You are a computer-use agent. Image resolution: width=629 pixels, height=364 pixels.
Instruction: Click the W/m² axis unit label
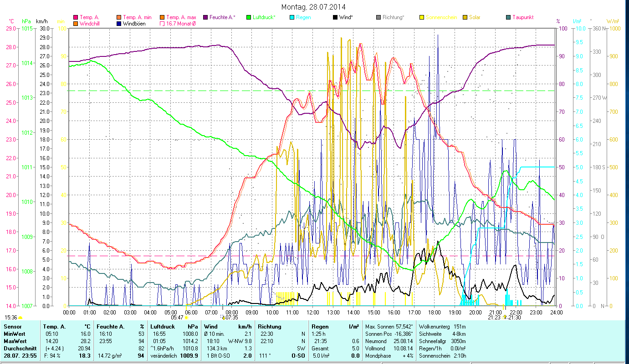click(x=613, y=21)
